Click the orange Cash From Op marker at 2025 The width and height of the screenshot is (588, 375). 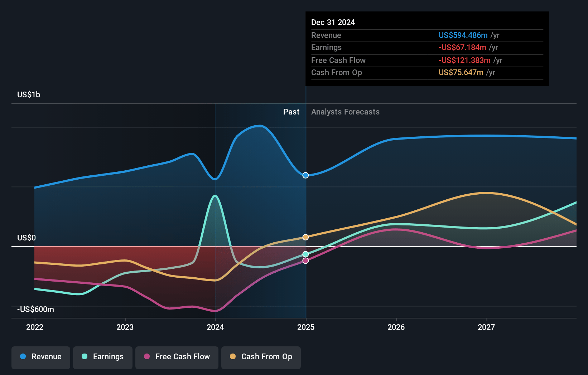(305, 237)
